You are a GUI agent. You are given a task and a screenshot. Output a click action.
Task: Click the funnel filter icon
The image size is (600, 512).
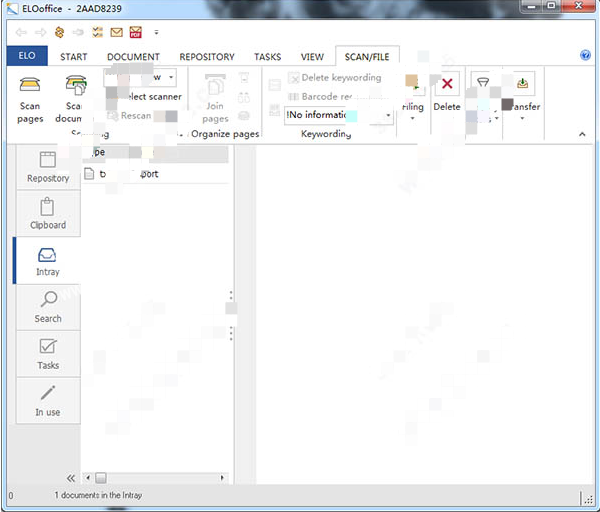tap(483, 82)
